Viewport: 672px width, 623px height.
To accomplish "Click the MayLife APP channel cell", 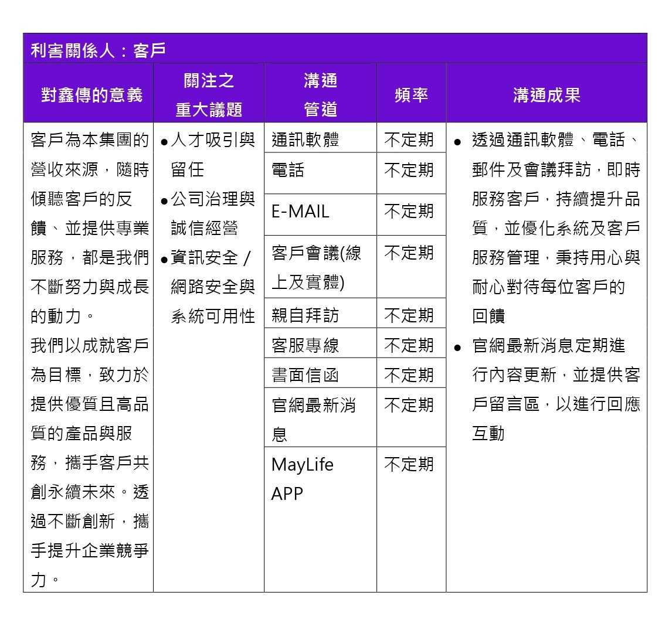I will (x=303, y=479).
